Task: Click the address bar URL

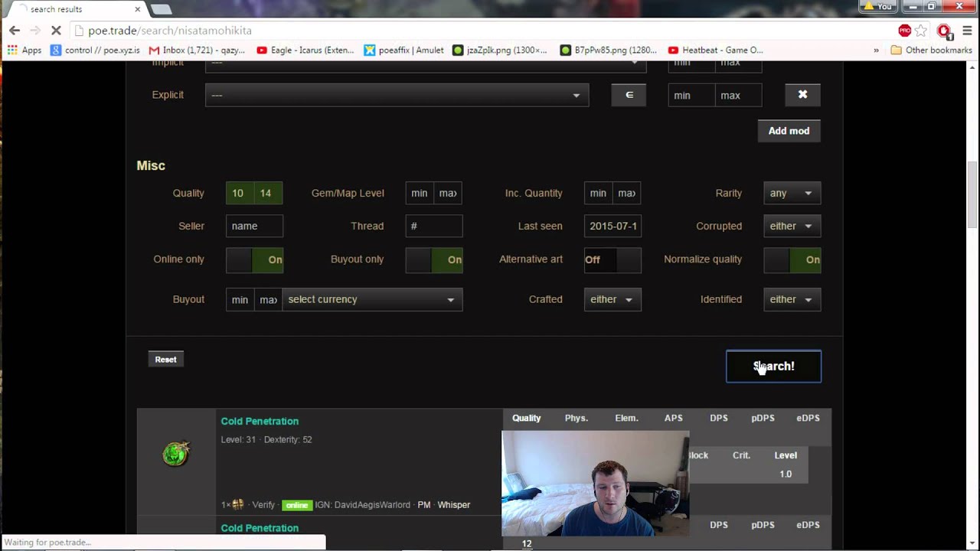Action: click(x=170, y=31)
